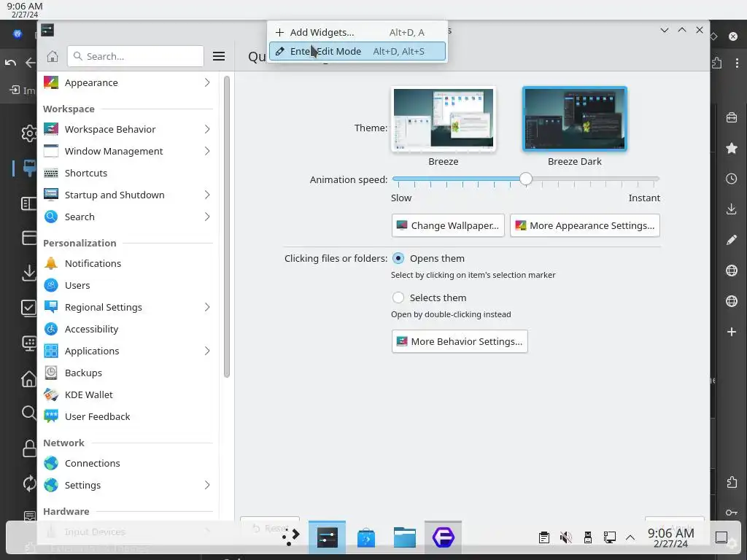Go to System Settings home page icon
747x560 pixels.
coord(53,56)
